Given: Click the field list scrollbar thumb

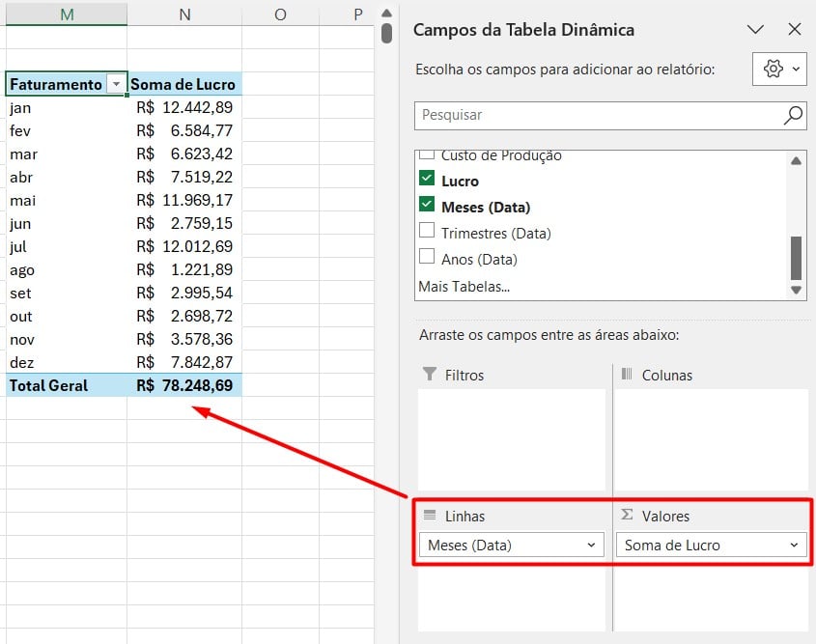Looking at the screenshot, I should click(x=796, y=258).
